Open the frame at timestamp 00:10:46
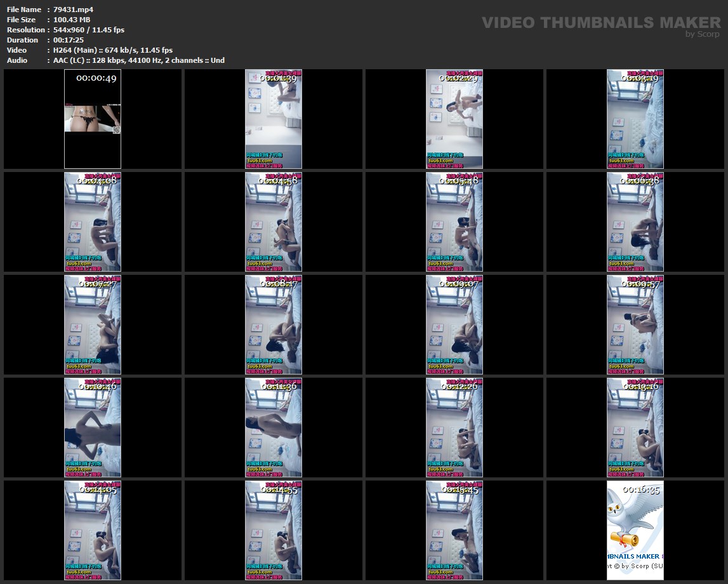The width and height of the screenshot is (728, 584). point(93,428)
